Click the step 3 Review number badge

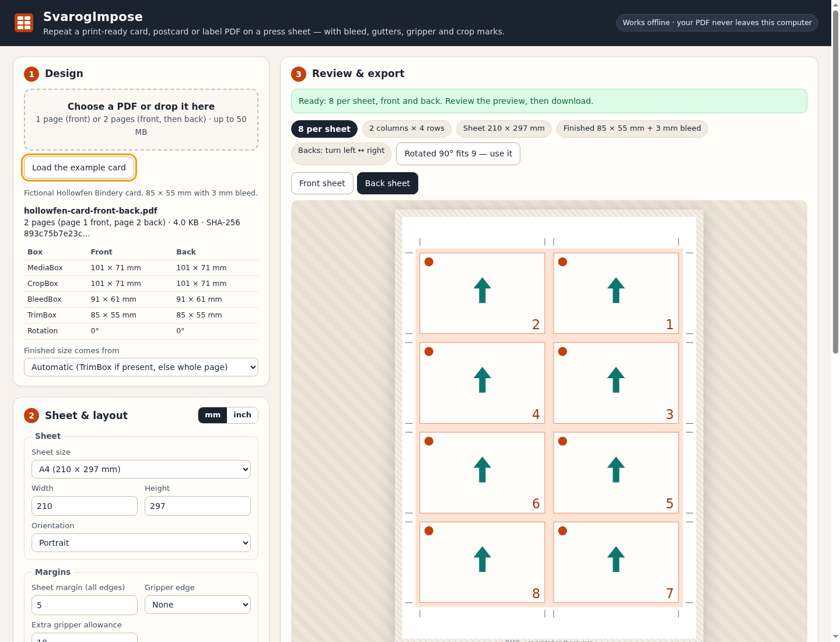click(299, 74)
